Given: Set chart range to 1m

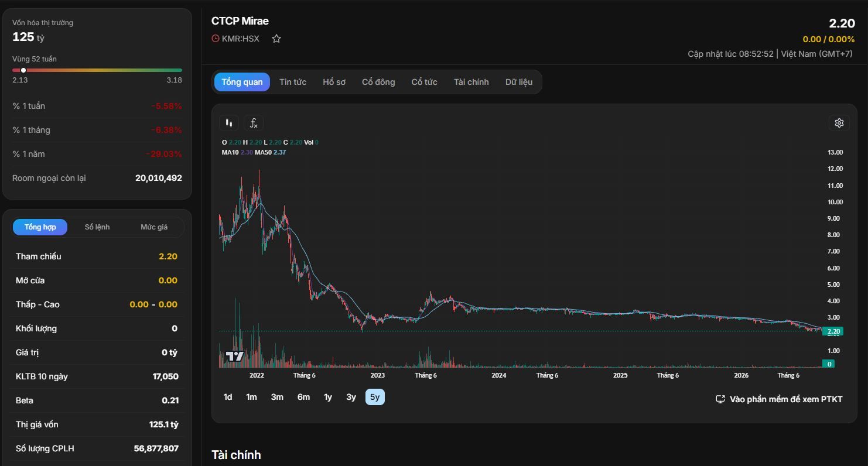Looking at the screenshot, I should coord(251,397).
